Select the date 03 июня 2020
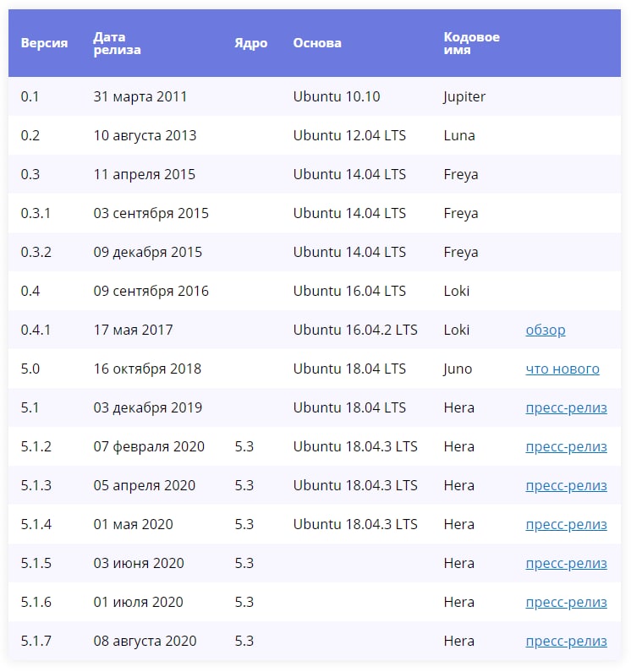Screen dimensions: 631x672 pyautogui.click(x=139, y=563)
